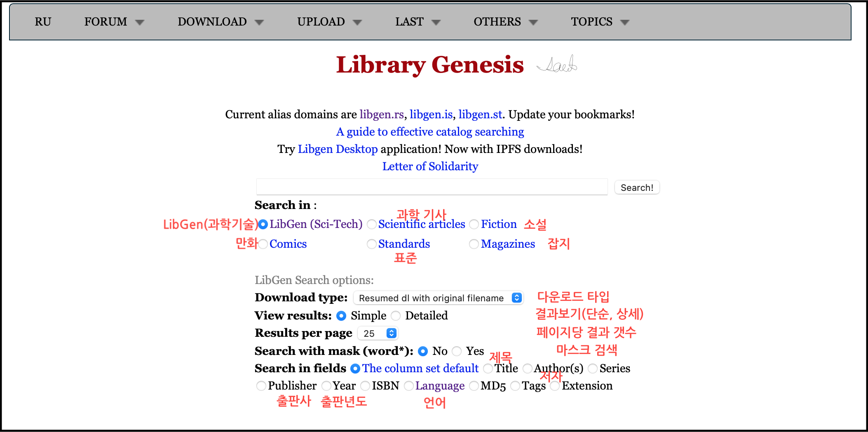Select the Language field radio button
Screen dimensions: 868x432
409,386
